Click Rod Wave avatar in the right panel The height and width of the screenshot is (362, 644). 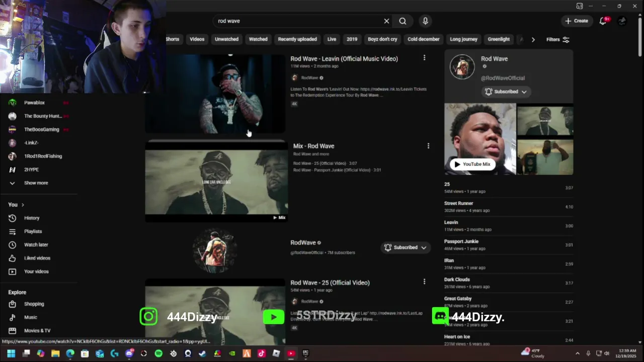tap(462, 67)
